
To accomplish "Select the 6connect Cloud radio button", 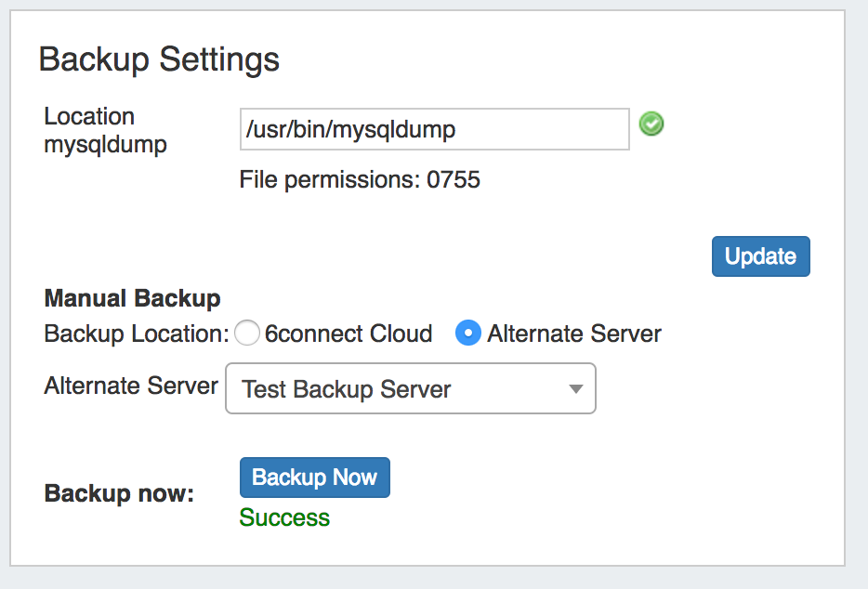I will pyautogui.click(x=246, y=334).
